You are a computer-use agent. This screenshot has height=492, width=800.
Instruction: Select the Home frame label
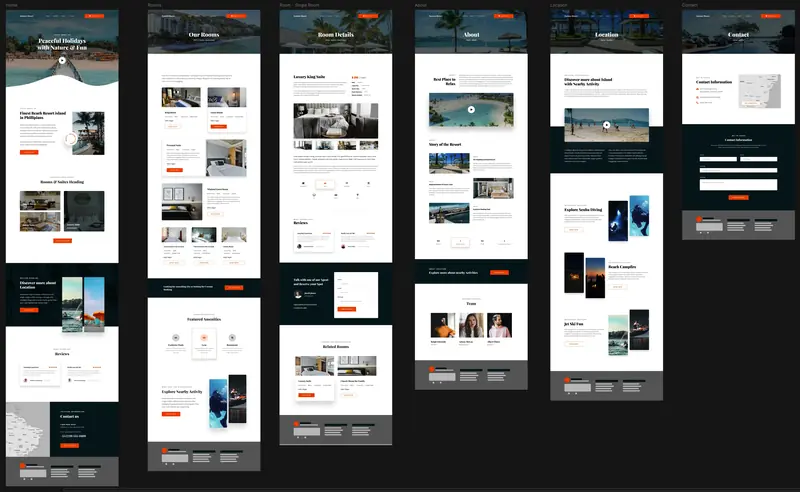[11, 5]
